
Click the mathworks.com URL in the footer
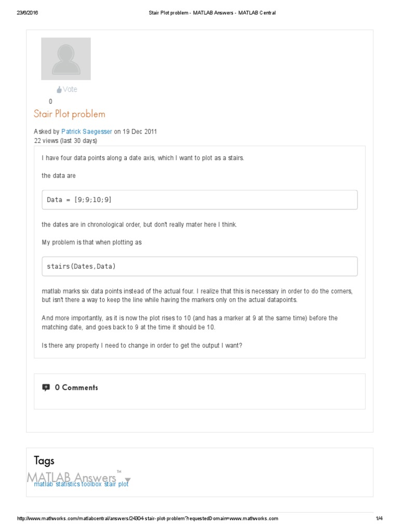148,518
